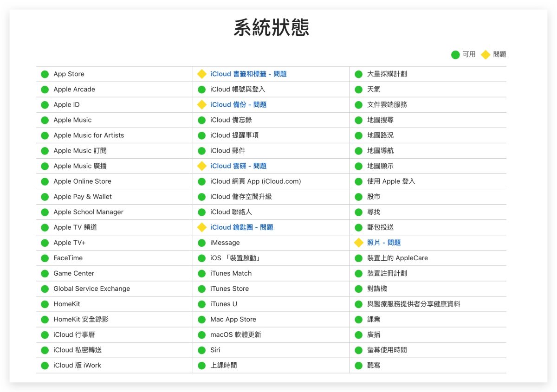
Task: Select the Apple Pay & Wallet text
Action: (83, 197)
